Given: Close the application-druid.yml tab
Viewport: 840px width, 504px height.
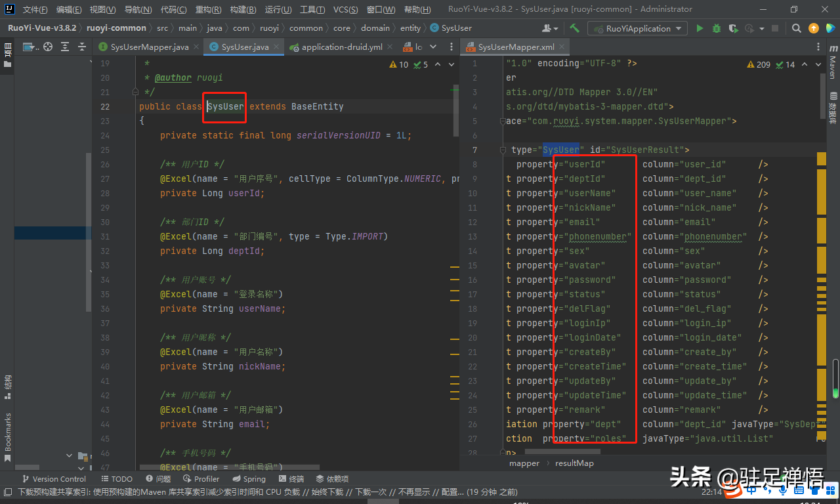Looking at the screenshot, I should [x=390, y=47].
